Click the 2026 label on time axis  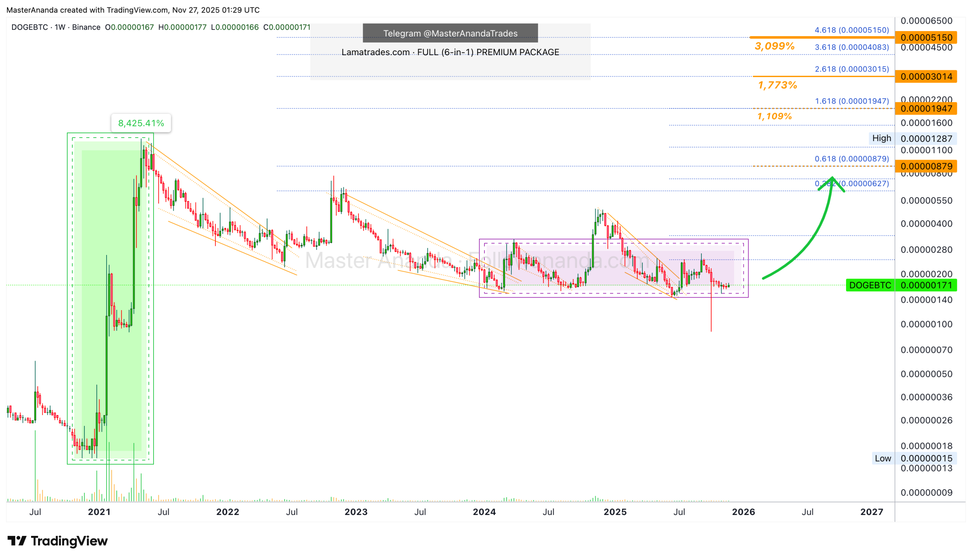[x=743, y=512]
